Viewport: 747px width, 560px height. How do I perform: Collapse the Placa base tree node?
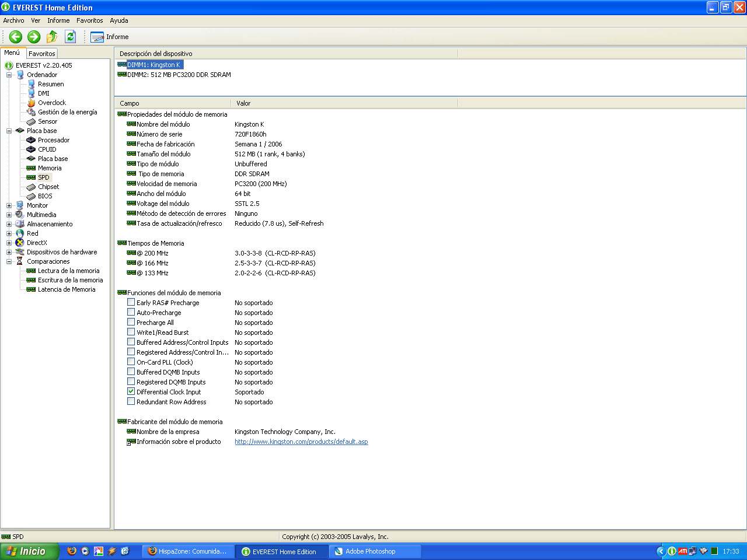[9, 131]
